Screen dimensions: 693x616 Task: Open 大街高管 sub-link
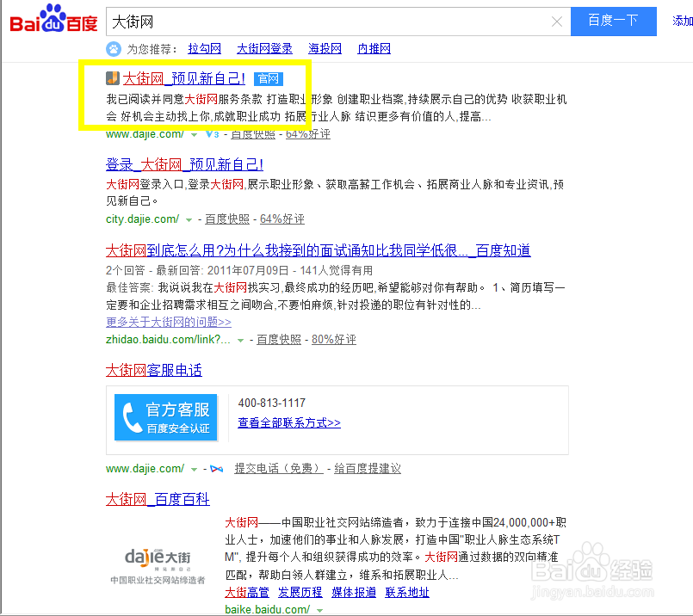(247, 592)
